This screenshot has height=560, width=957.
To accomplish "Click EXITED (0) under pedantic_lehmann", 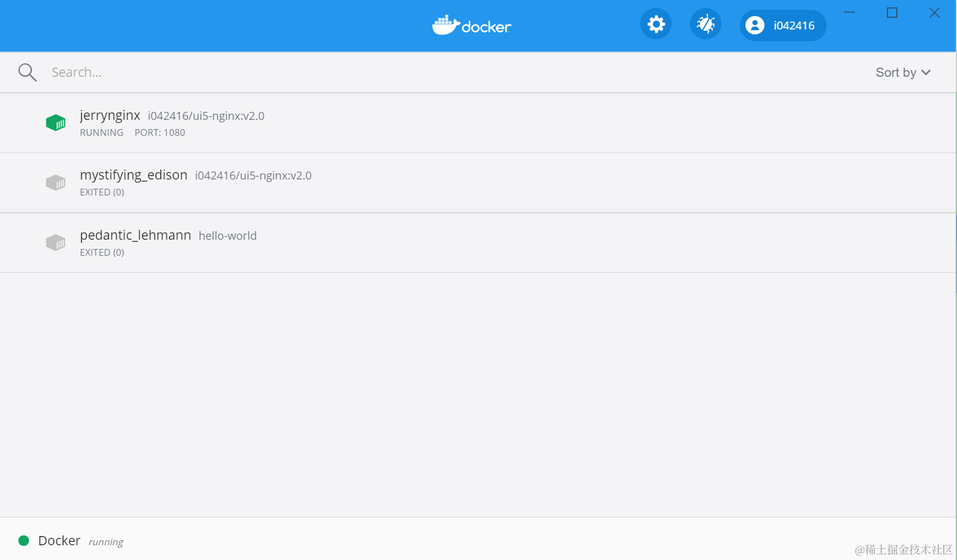I will [102, 253].
